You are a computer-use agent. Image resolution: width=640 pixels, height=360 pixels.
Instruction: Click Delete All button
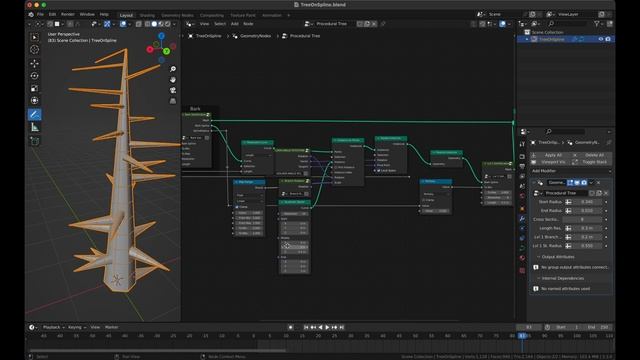coord(591,155)
